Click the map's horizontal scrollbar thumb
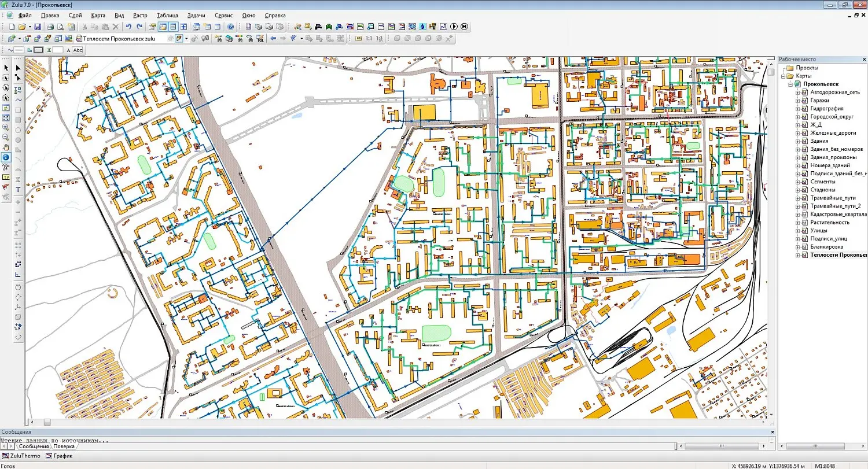Viewport: 868px width, 469px height. 47,422
